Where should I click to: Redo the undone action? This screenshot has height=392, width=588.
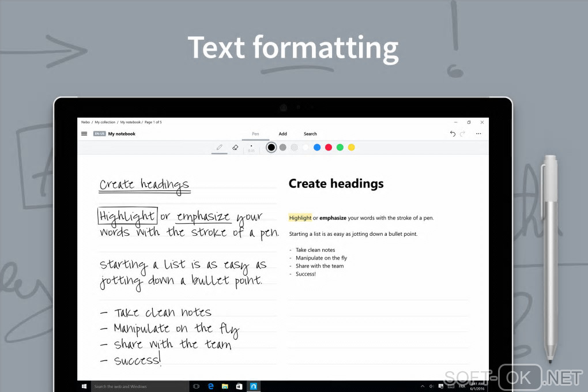coord(462,134)
